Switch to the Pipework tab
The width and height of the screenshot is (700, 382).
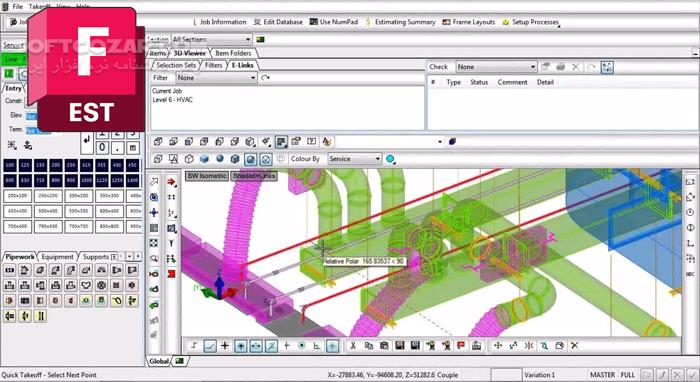(x=20, y=257)
